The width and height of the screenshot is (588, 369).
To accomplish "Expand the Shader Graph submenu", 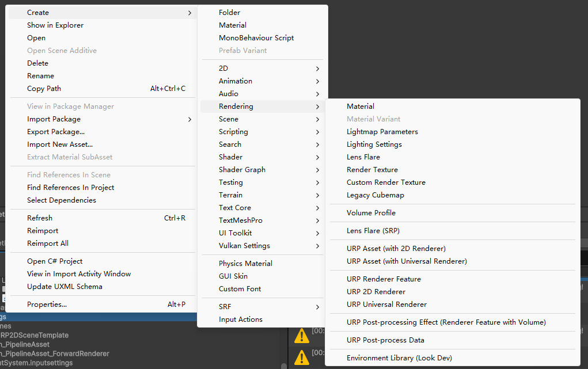I will click(x=263, y=170).
